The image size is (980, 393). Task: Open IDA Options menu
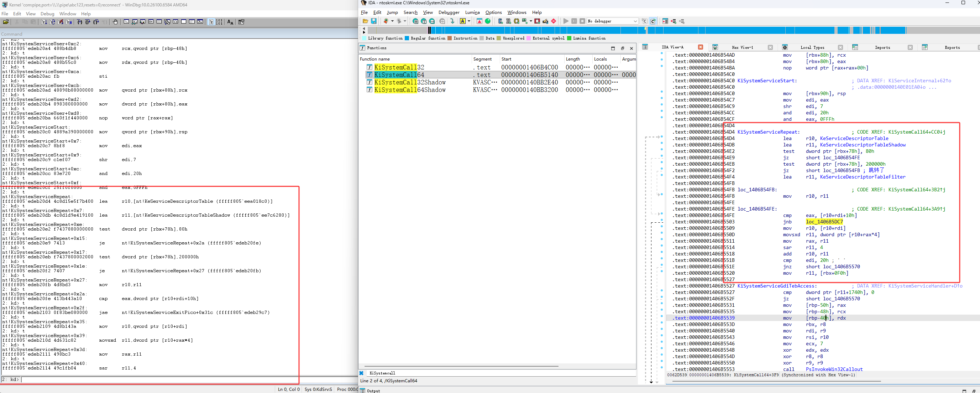pyautogui.click(x=493, y=12)
